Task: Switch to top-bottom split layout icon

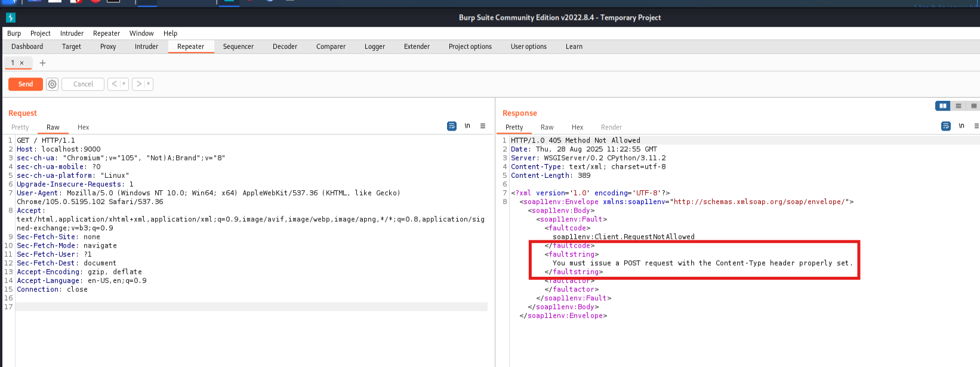Action: click(959, 106)
